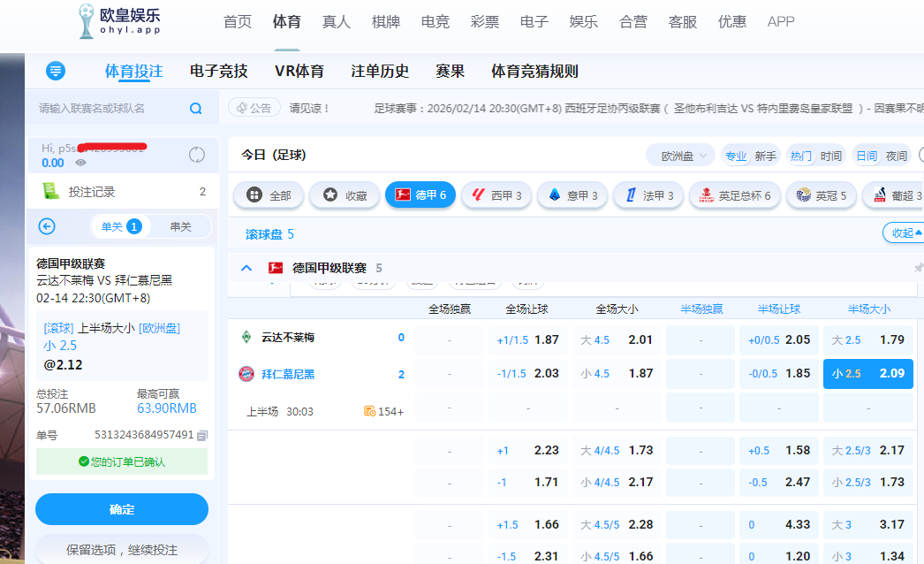Screen dimensions: 924x564
Task: Refresh the account balance
Action: (x=196, y=156)
